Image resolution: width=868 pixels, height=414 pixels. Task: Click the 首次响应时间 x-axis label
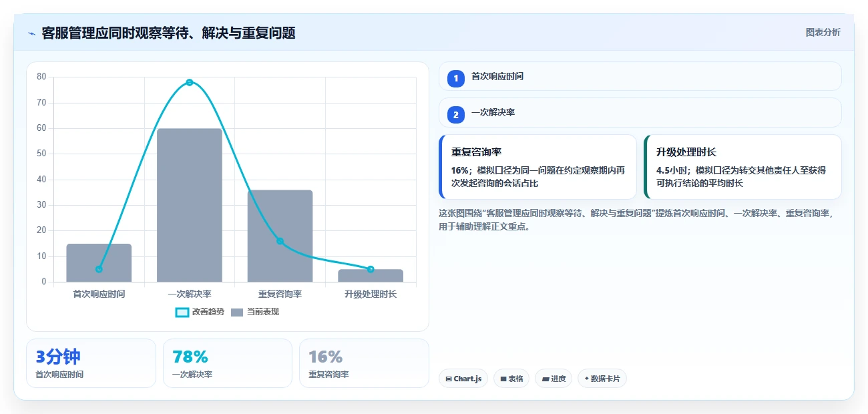click(99, 294)
